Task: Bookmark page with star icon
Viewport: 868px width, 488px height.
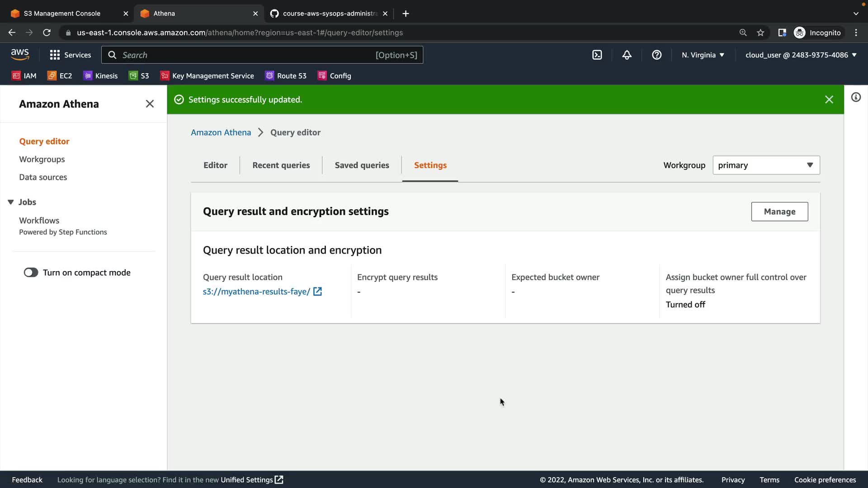Action: click(x=760, y=33)
